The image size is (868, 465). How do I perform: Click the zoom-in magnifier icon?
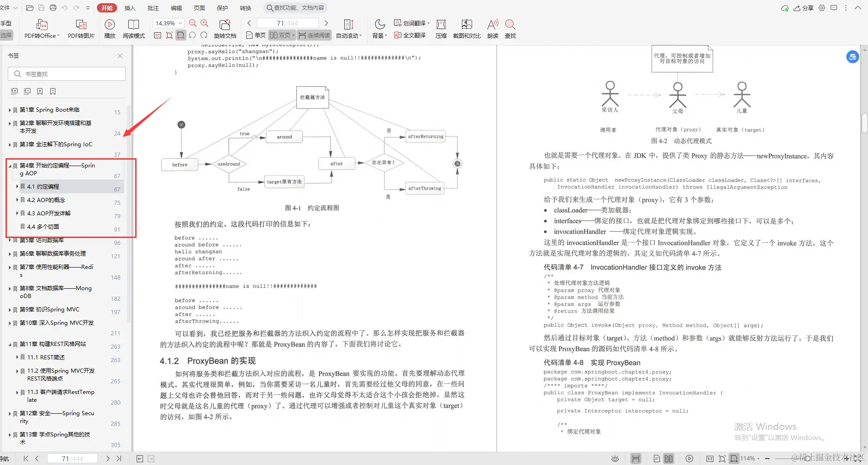(204, 23)
